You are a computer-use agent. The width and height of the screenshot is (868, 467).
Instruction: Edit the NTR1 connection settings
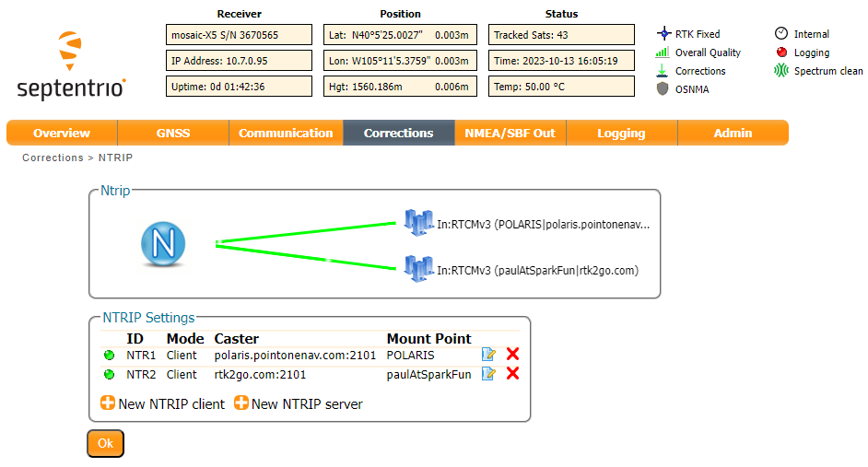click(488, 354)
